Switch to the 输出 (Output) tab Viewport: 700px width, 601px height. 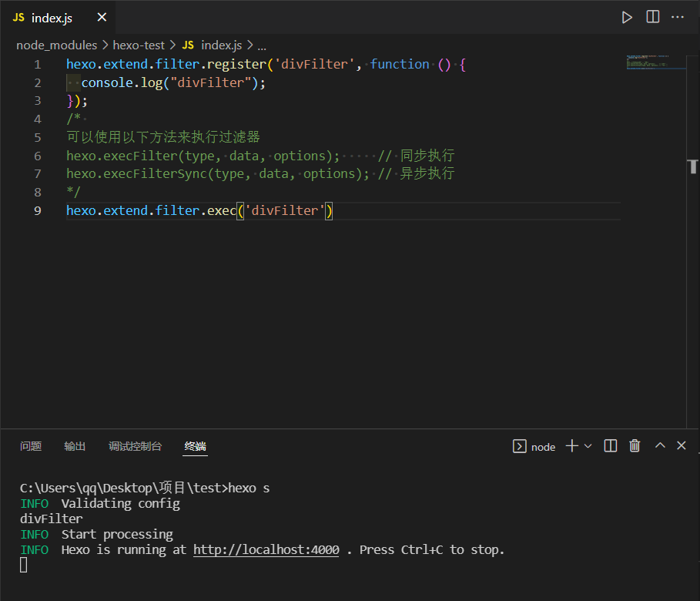75,446
